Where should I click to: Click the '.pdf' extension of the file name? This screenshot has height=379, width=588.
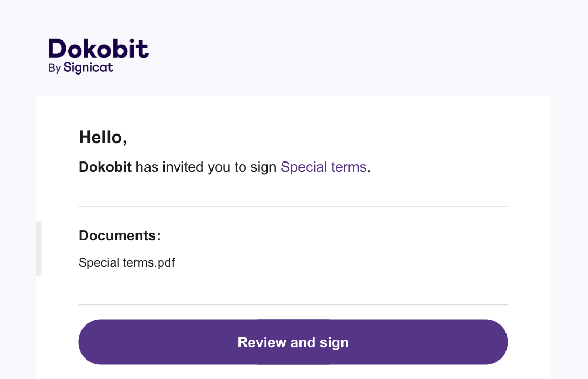(x=164, y=262)
